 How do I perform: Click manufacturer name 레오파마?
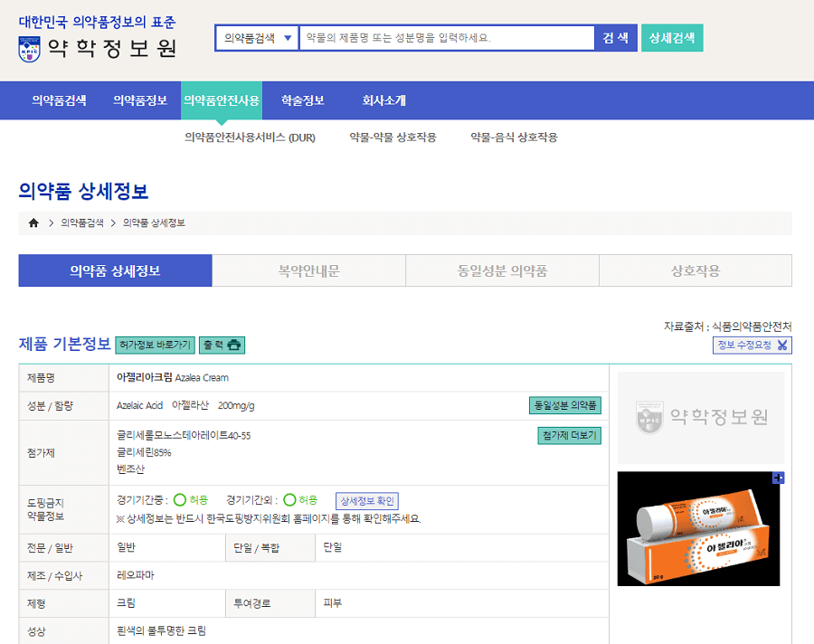pos(136,575)
